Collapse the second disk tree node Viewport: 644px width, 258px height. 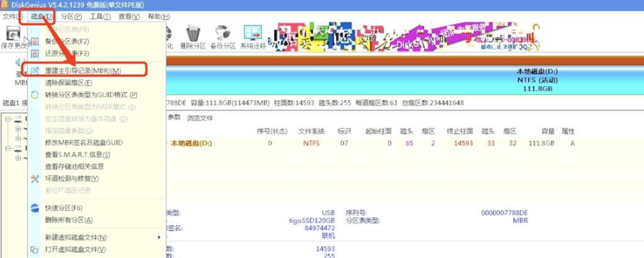point(8,149)
